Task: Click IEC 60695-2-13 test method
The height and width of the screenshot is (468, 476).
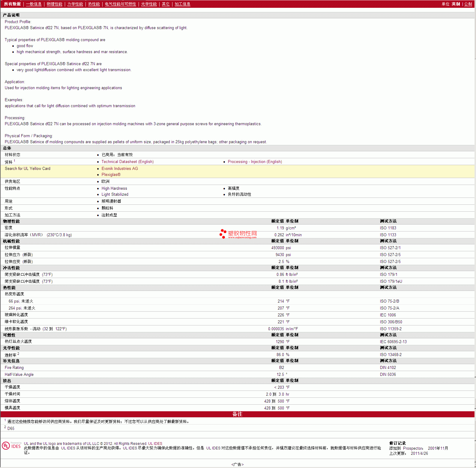Action: (394, 342)
